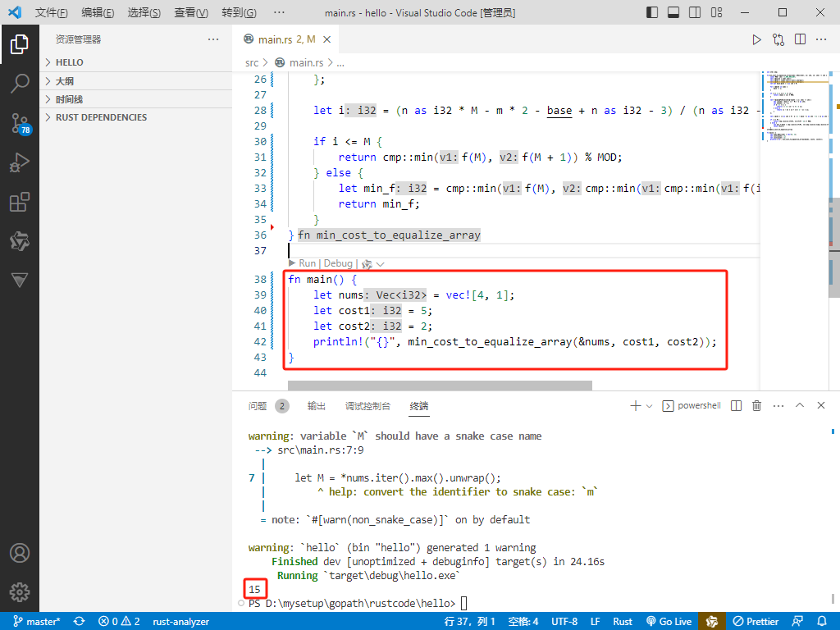Viewport: 840px width, 630px height.
Task: Open Source Control view with 78 badge
Action: click(21, 123)
